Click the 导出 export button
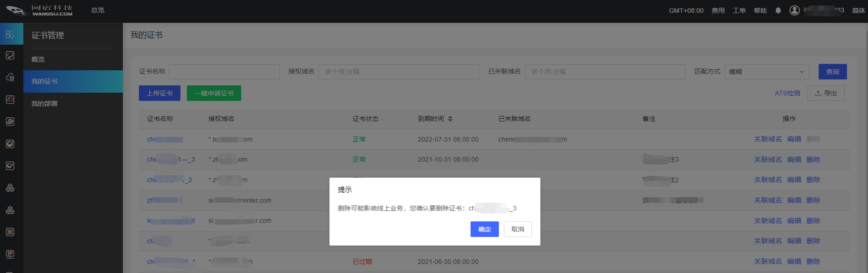 [x=826, y=93]
